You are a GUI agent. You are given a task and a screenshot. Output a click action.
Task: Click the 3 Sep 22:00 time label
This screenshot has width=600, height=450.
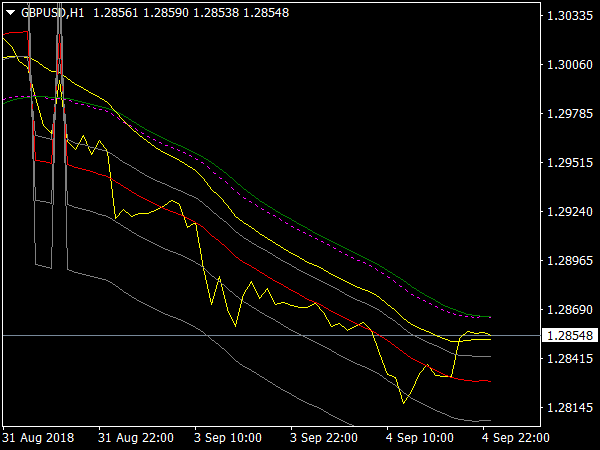pyautogui.click(x=324, y=437)
